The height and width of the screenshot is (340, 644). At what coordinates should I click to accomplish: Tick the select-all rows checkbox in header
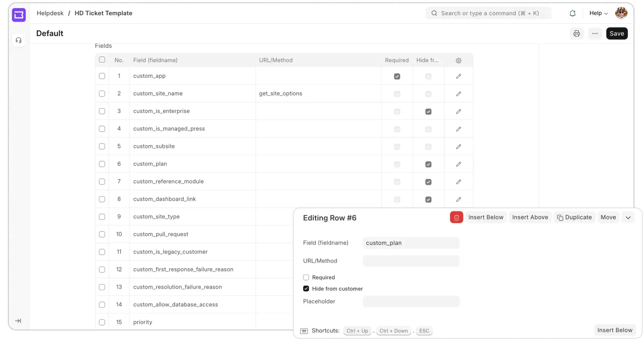(x=102, y=60)
